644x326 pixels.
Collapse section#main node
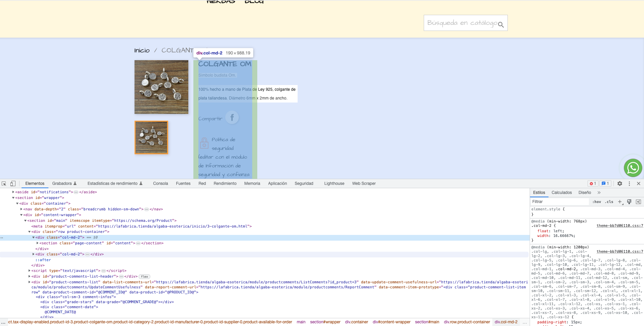pyautogui.click(x=25, y=220)
